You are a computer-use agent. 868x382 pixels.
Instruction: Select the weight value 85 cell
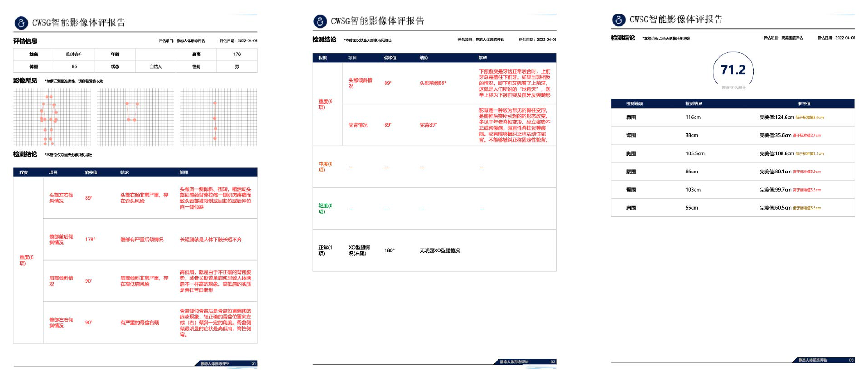74,67
